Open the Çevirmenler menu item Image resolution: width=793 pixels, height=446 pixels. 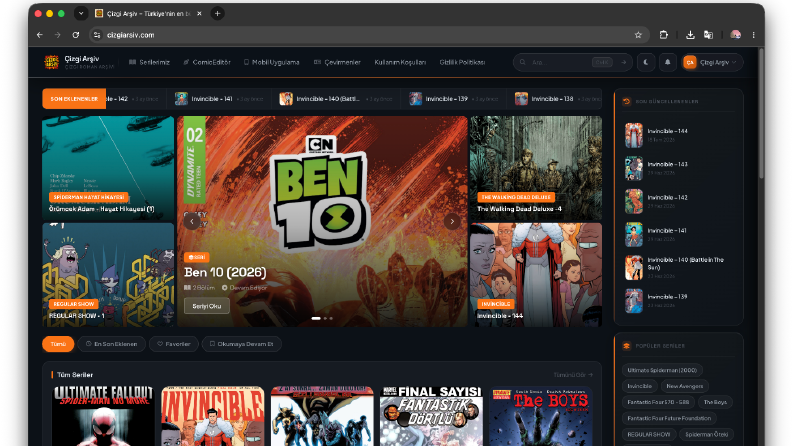click(x=337, y=62)
